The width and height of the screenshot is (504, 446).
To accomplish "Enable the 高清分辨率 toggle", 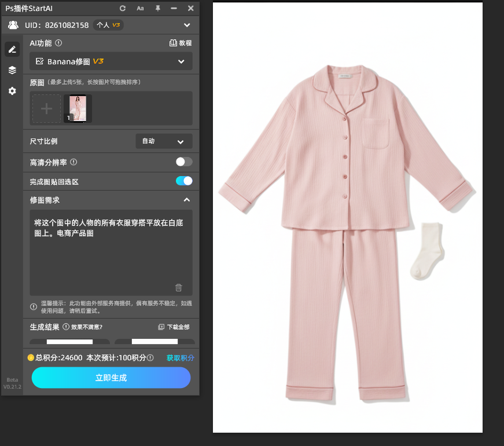I will coord(184,162).
